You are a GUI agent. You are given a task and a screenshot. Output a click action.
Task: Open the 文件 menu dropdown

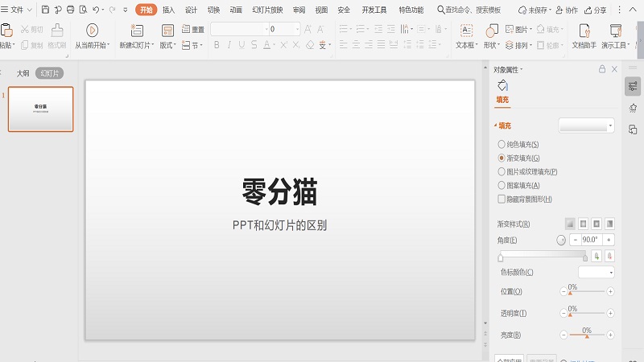point(17,10)
